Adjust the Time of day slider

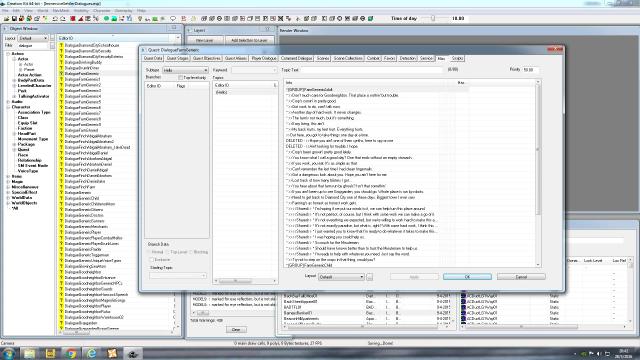pyautogui.click(x=433, y=18)
